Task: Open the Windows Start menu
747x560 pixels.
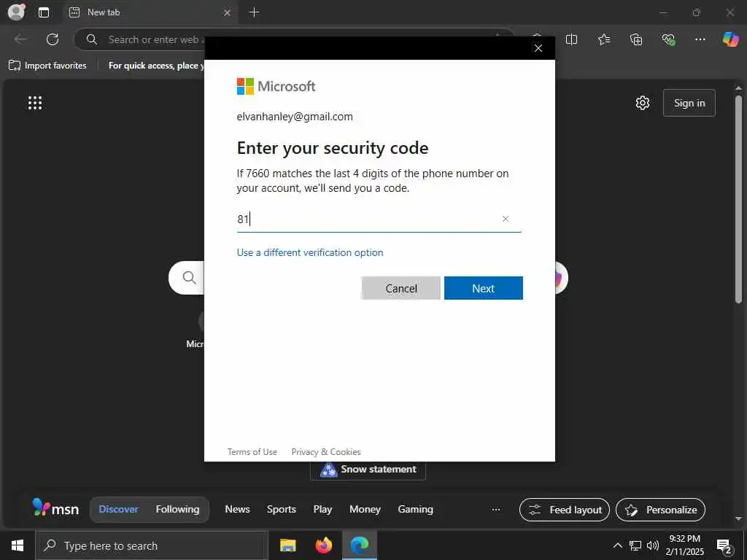Action: click(18, 545)
